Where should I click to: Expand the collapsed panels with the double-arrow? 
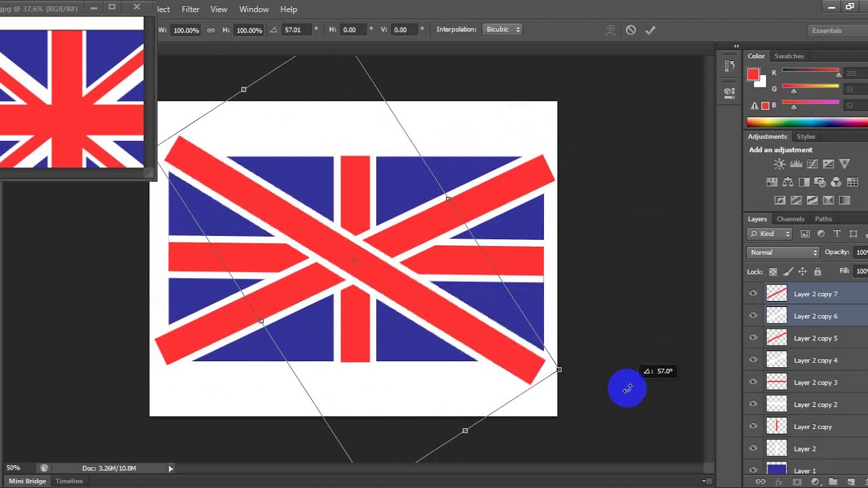click(x=736, y=46)
